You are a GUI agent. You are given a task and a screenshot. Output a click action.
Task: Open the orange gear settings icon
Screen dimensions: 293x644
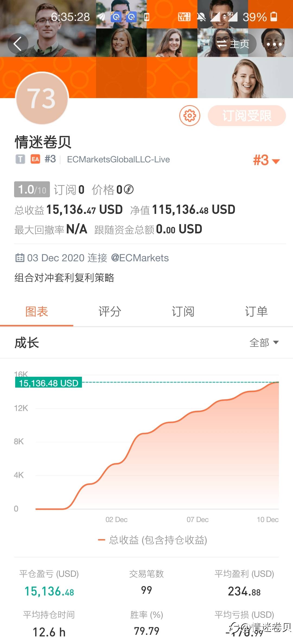[x=190, y=116]
